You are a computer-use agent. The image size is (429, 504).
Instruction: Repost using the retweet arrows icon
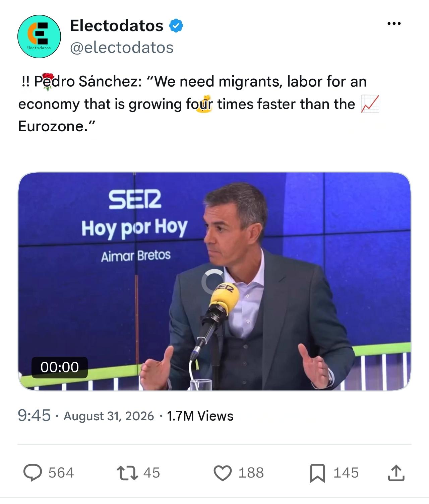127,473
